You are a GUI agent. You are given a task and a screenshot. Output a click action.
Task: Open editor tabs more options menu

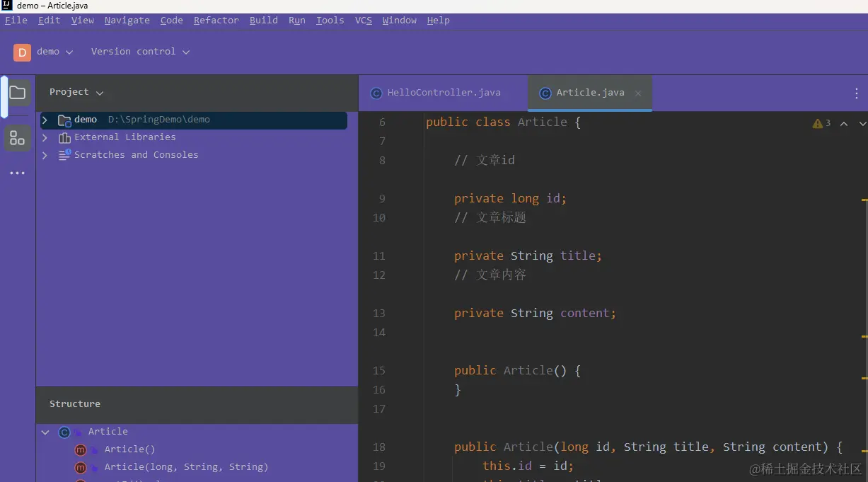[x=857, y=93]
